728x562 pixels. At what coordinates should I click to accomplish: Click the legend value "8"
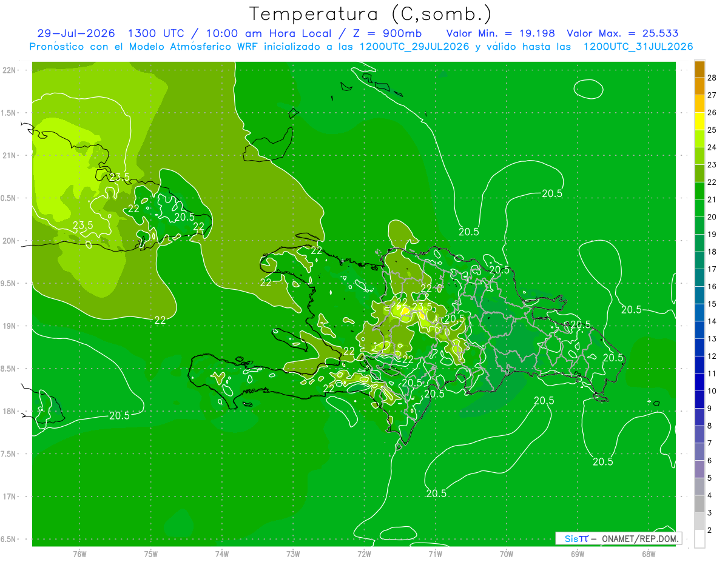click(x=710, y=426)
